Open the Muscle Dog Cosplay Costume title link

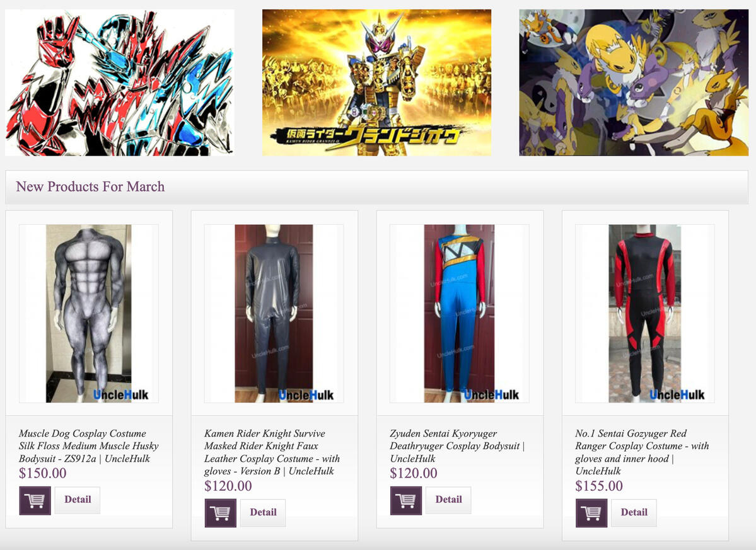(89, 446)
